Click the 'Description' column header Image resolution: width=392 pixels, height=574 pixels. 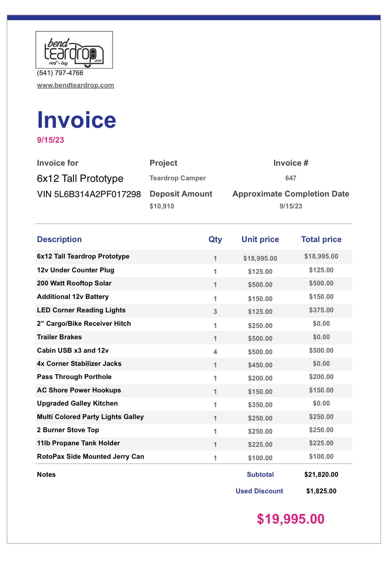pos(59,239)
